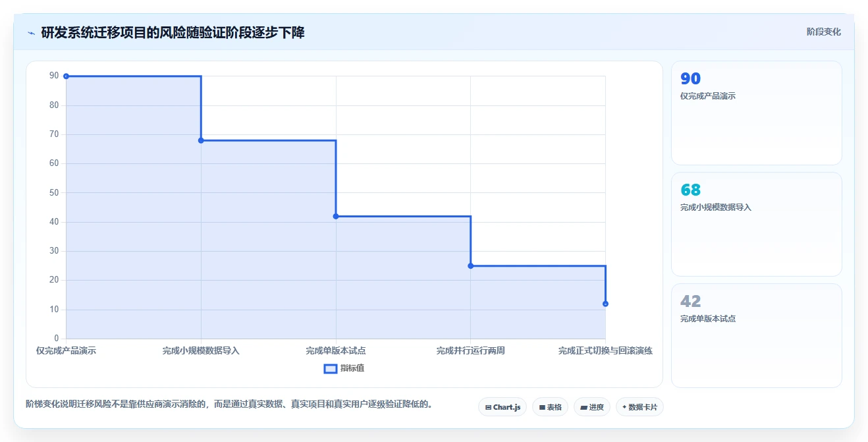
Task: Open the card showing value 90
Action: coord(756,113)
